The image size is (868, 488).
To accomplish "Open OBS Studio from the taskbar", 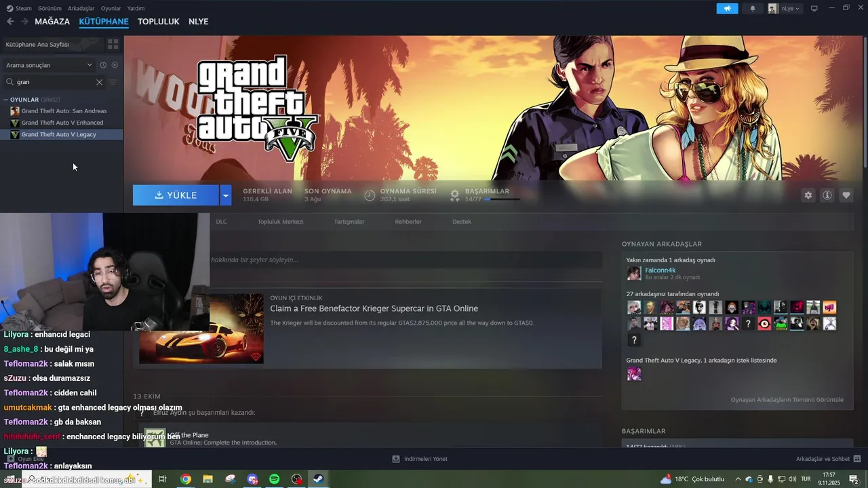I will [297, 479].
